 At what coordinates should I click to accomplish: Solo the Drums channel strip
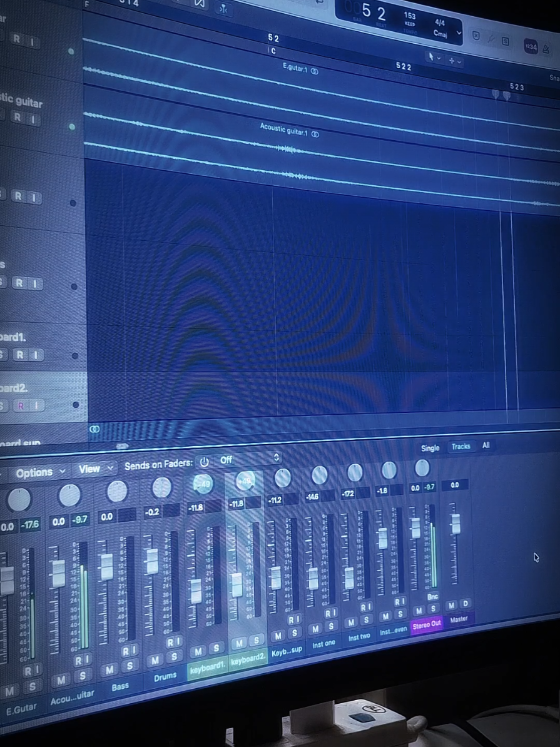[x=174, y=656]
